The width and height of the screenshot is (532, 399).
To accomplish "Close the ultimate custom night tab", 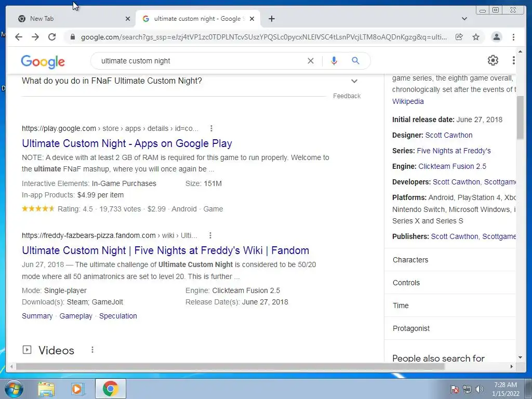I will coord(252,19).
